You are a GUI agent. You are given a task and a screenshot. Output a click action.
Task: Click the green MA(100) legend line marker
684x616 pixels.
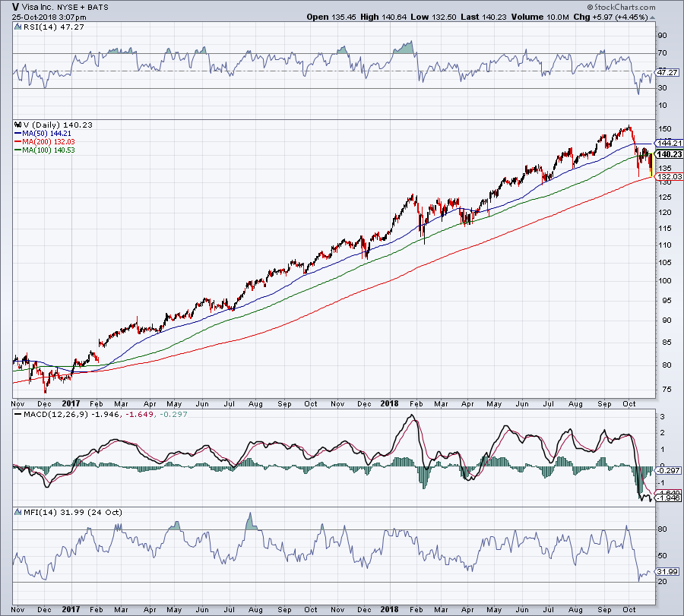[x=18, y=150]
